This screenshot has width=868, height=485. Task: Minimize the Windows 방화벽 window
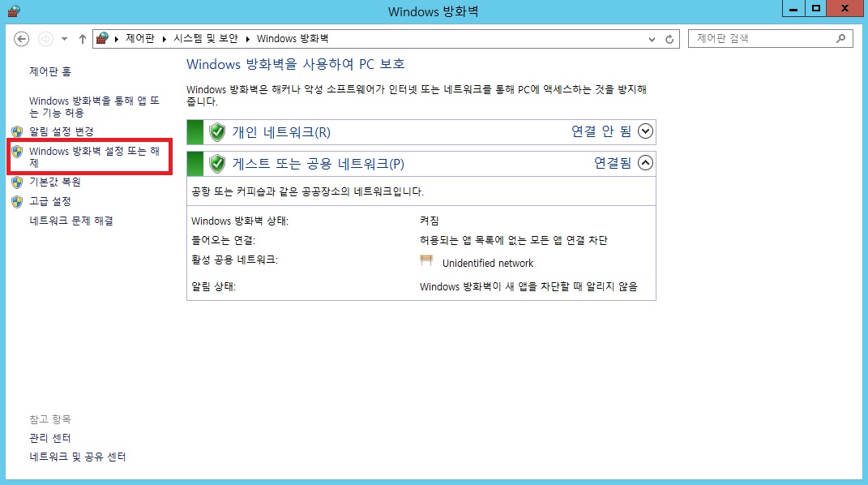point(793,9)
